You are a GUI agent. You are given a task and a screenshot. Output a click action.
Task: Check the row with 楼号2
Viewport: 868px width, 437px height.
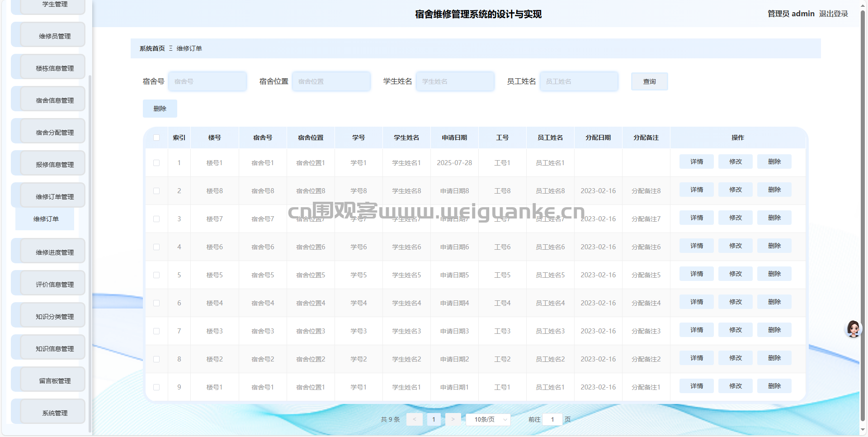tap(156, 359)
